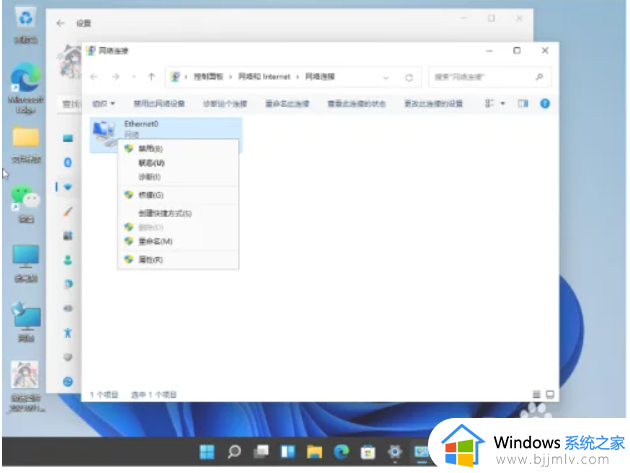
Task: Open Accessibility in the Settings sidebar
Action: [68, 333]
